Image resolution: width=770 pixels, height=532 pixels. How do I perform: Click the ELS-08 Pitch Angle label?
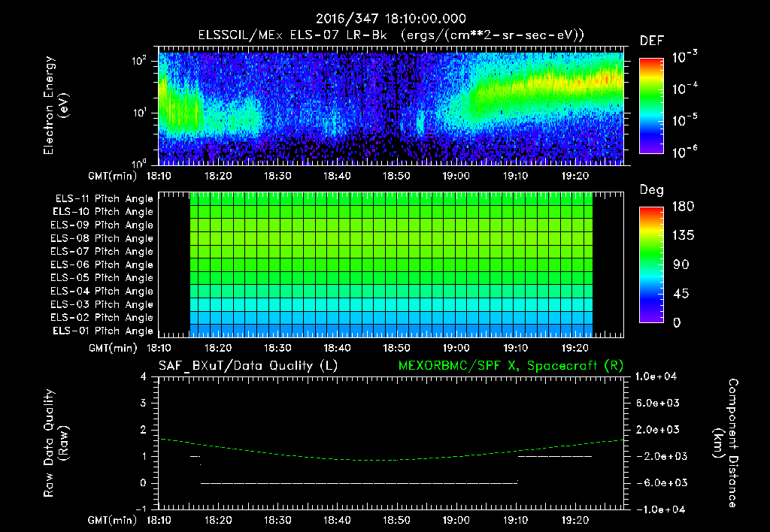pyautogui.click(x=102, y=238)
